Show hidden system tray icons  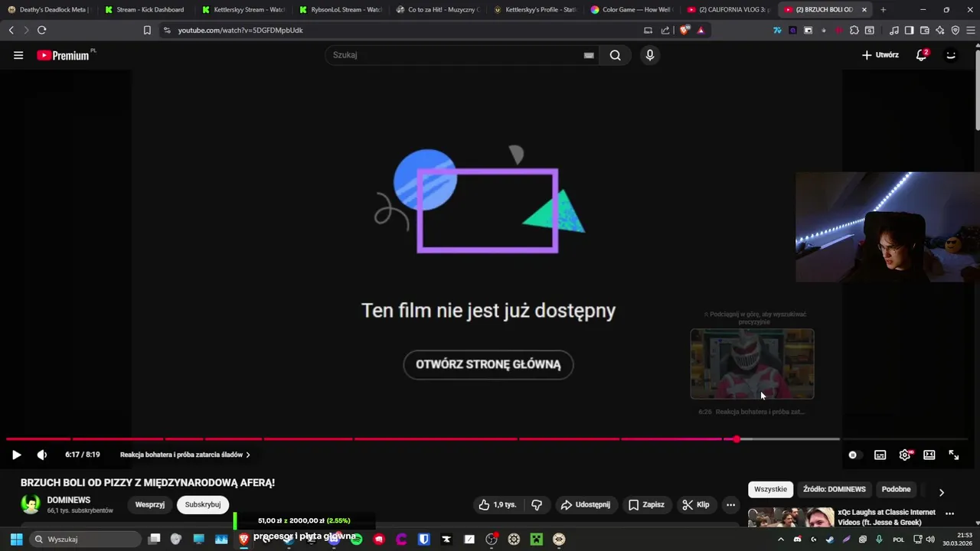(780, 539)
